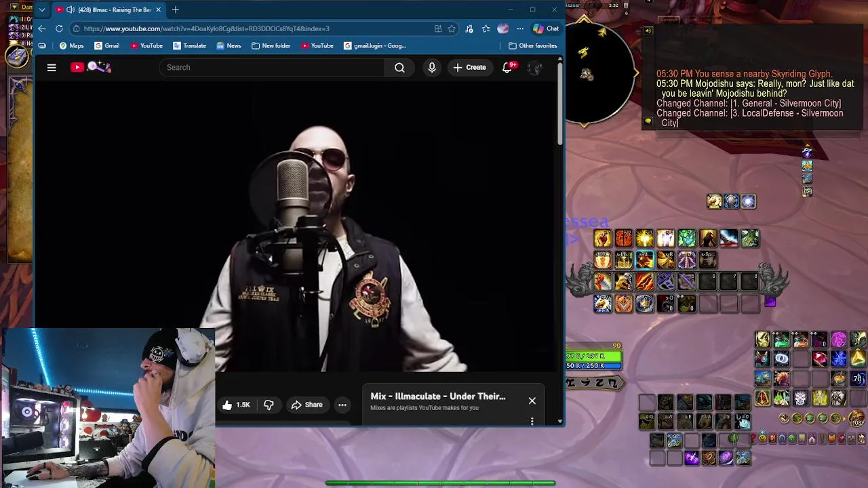Use the red-blue streak ability icon
The image size is (868, 488).
728,238
